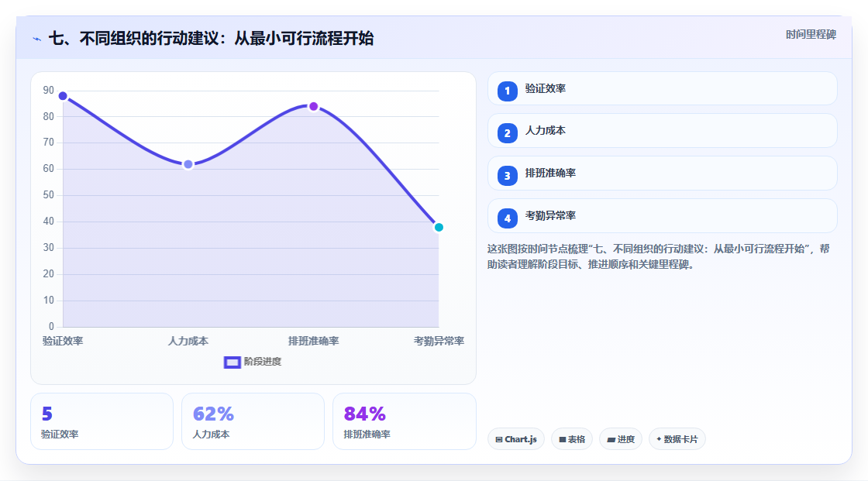Click the 62% 人力成本 stat card
The height and width of the screenshot is (481, 868).
pyautogui.click(x=253, y=421)
